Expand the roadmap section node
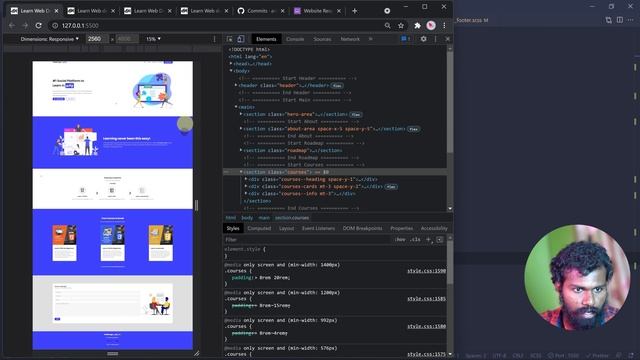 [x=241, y=150]
